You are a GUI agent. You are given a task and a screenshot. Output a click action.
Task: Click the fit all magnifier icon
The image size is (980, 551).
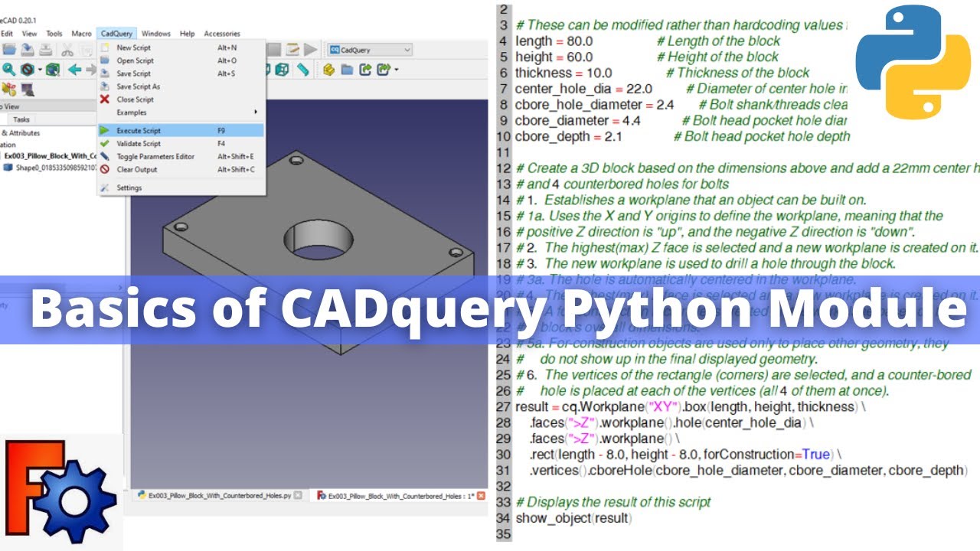point(9,70)
